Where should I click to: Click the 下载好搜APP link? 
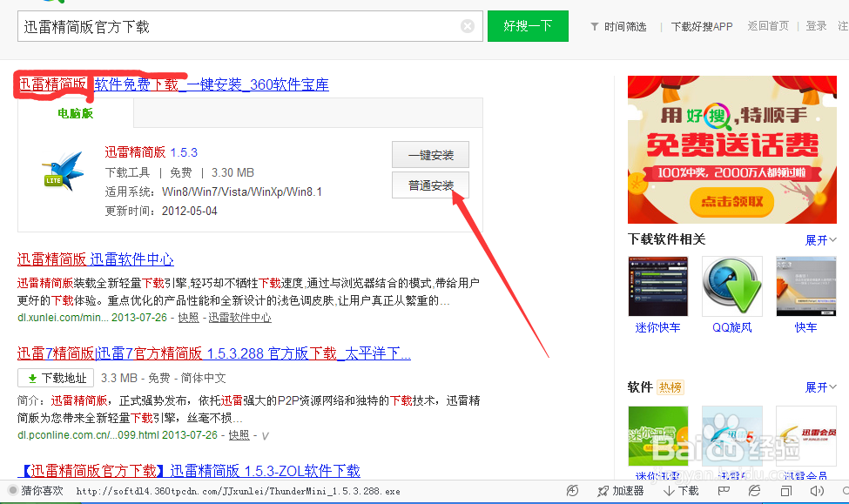pyautogui.click(x=702, y=26)
